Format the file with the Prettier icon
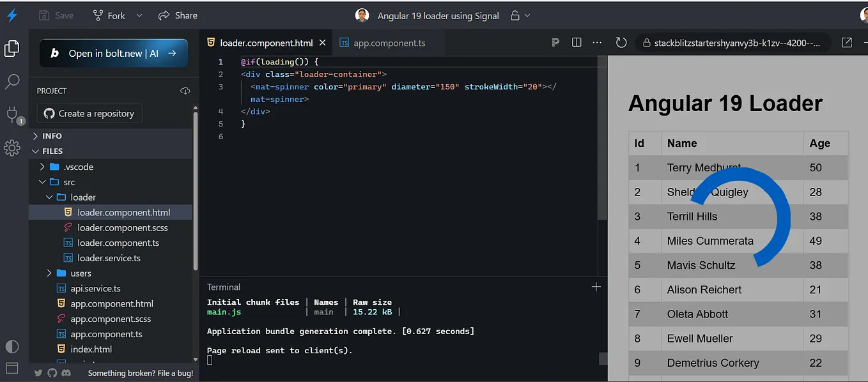 (555, 42)
